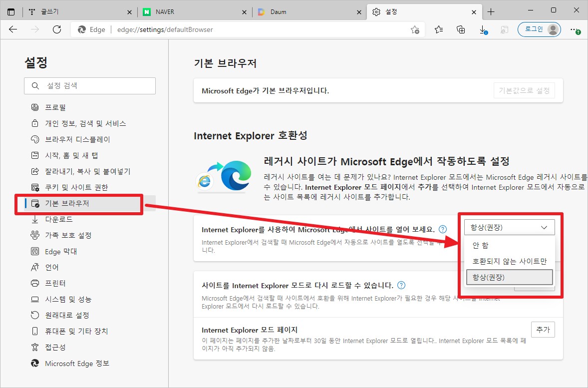Open 쿠키 및 사이트 권한 section
This screenshot has width=588, height=388.
[90, 187]
